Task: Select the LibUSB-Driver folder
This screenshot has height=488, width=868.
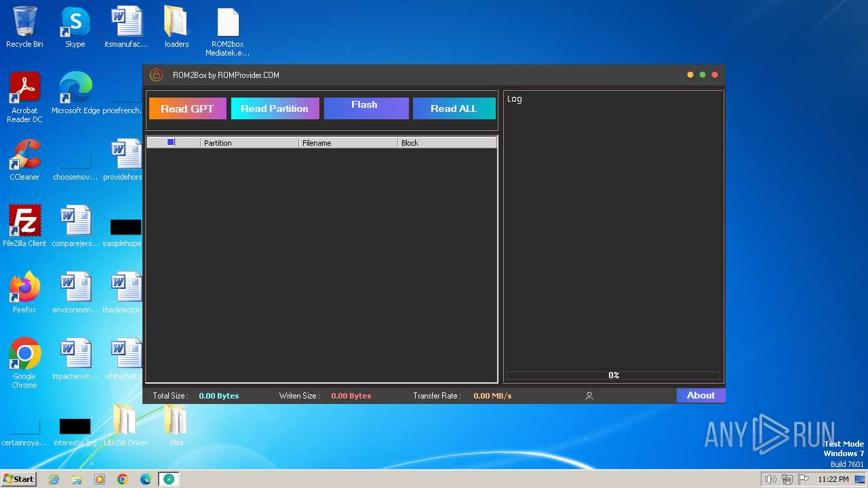Action: [125, 426]
